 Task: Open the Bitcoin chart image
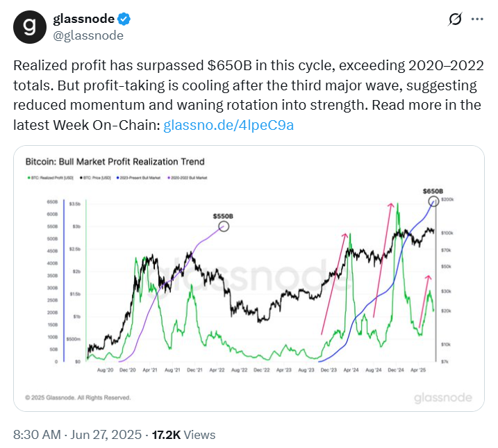click(x=249, y=279)
